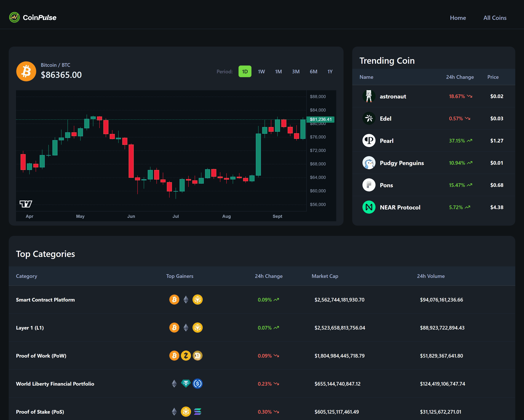Viewport: 524px width, 420px height.
Task: Click Ethereum icon in Proof of Stake row
Action: tap(174, 411)
